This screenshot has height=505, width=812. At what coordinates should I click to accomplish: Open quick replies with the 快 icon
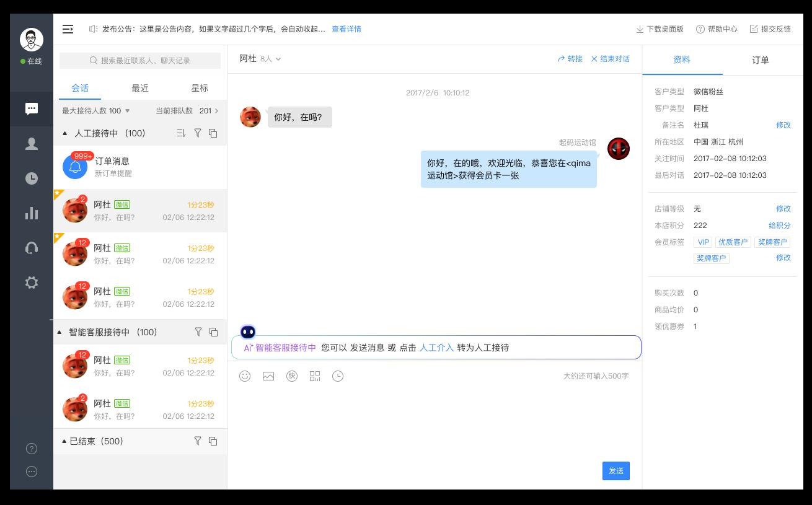292,376
